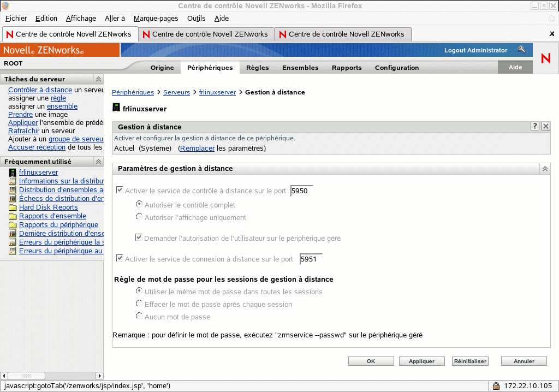This screenshot has width=559, height=392.
Task: Click the server icon beside the frlinuxserver page heading
Action: click(x=116, y=108)
